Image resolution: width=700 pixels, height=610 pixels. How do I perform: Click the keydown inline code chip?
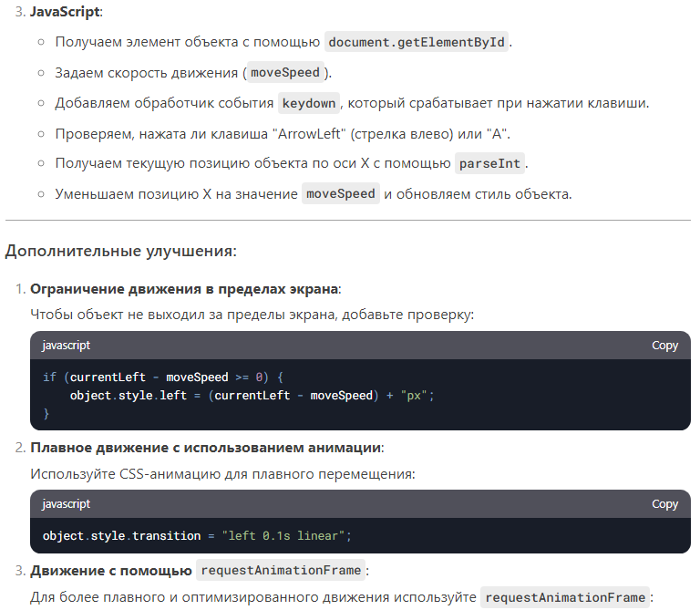(x=310, y=102)
